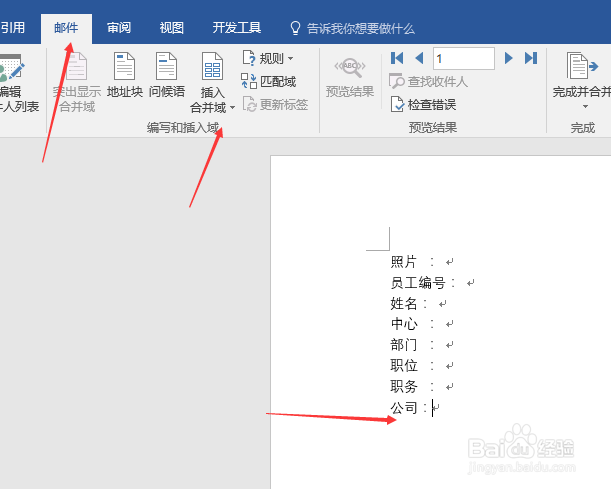Click the 编辑收件人列表 icon
This screenshot has width=611, height=489.
coord(13,68)
